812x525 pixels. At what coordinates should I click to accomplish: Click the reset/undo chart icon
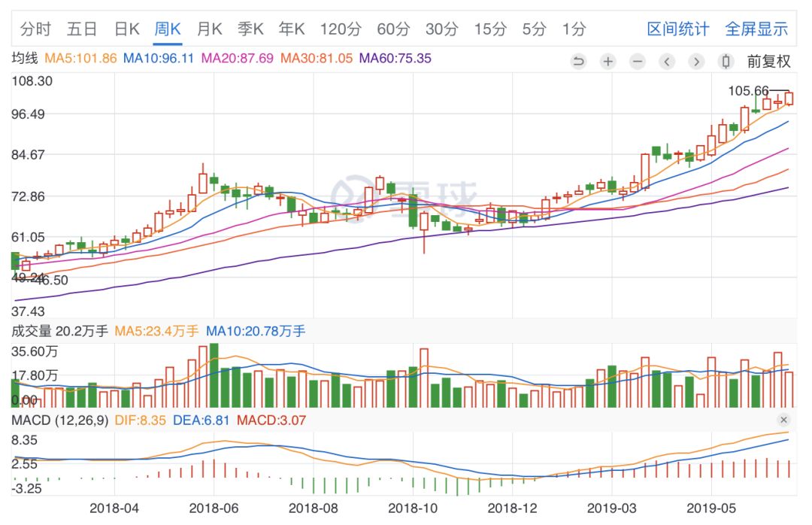pos(578,62)
